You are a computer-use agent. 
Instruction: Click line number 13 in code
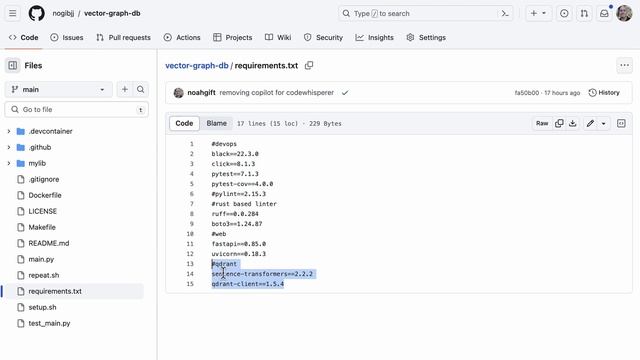tap(190, 264)
